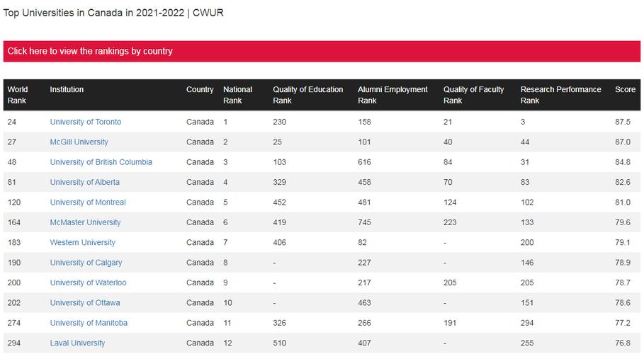The height and width of the screenshot is (354, 644).
Task: Click the score 87.5 for Toronto
Action: tap(623, 122)
